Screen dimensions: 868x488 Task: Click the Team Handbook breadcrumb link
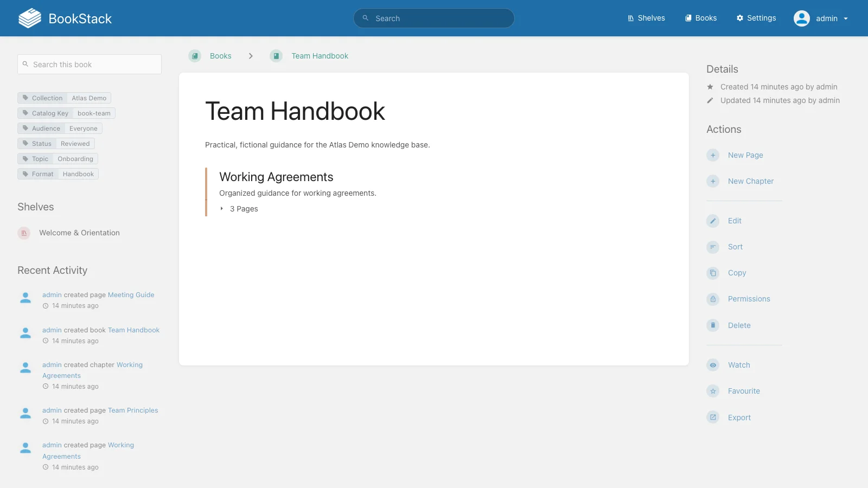pyautogui.click(x=320, y=56)
